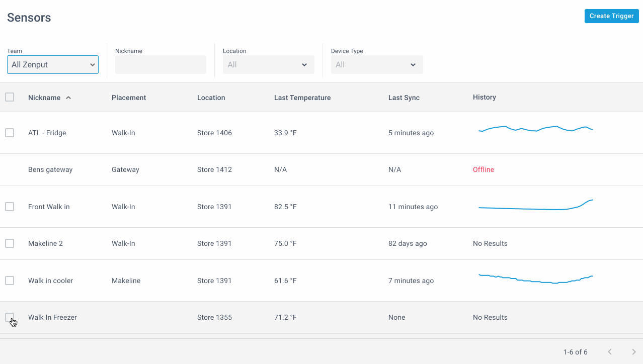
Task: Tick the Front Walk in checkbox
Action: [10, 207]
